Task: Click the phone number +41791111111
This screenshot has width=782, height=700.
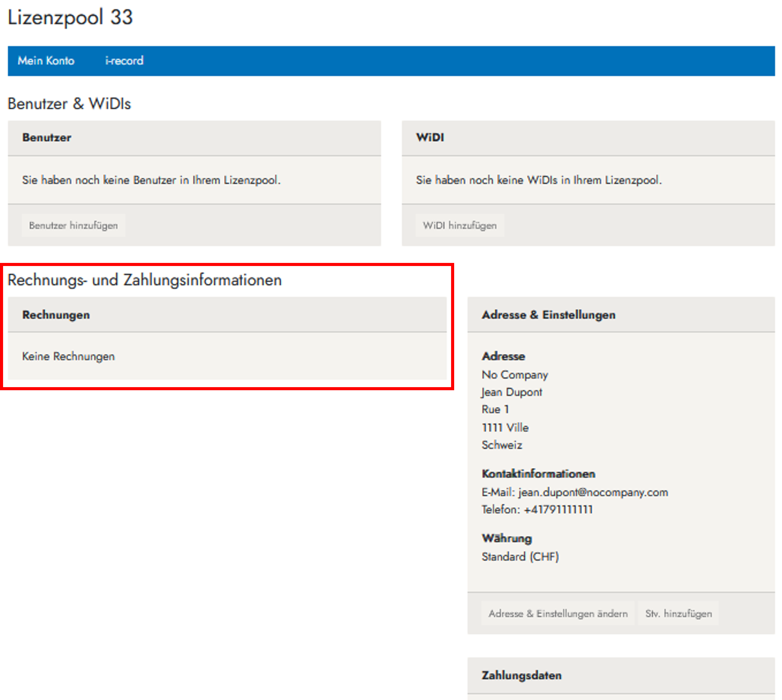Action: (558, 510)
